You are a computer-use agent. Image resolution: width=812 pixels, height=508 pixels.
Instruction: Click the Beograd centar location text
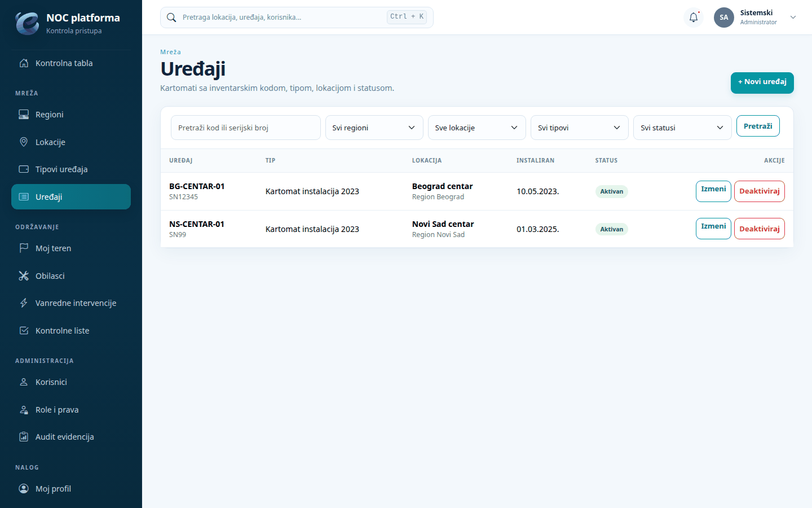coord(443,186)
